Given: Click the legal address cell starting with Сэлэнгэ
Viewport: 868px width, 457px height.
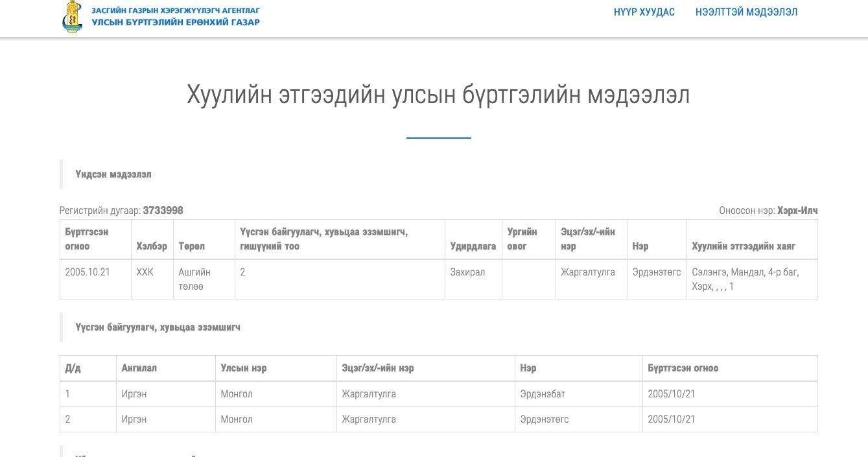Looking at the screenshot, I should click(745, 279).
